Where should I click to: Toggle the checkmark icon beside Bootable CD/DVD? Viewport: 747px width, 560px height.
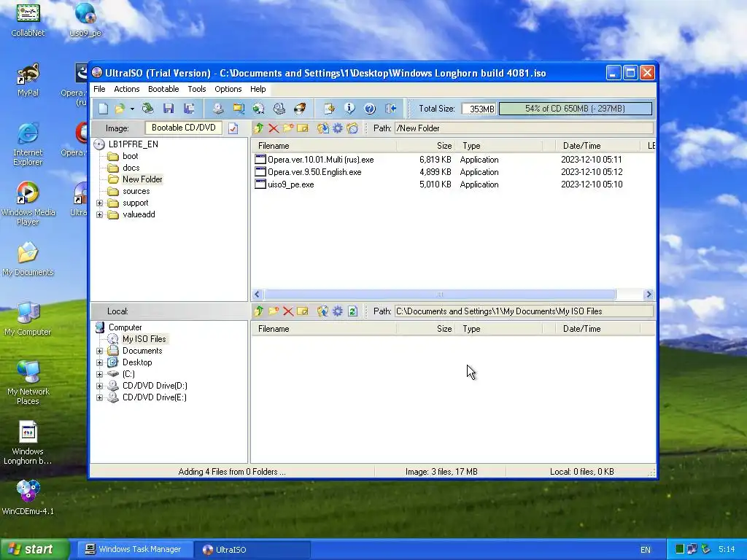click(233, 128)
